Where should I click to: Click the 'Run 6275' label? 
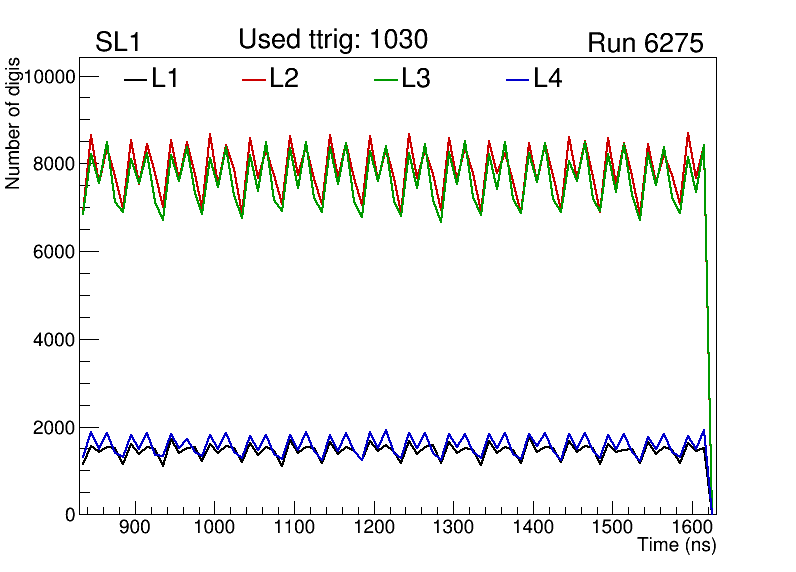click(645, 43)
